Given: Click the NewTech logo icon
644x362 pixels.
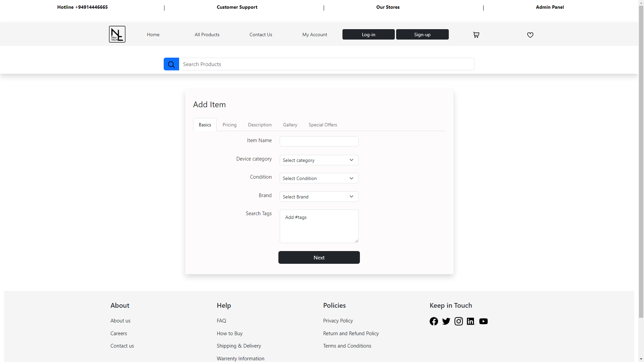Looking at the screenshot, I should click(117, 34).
